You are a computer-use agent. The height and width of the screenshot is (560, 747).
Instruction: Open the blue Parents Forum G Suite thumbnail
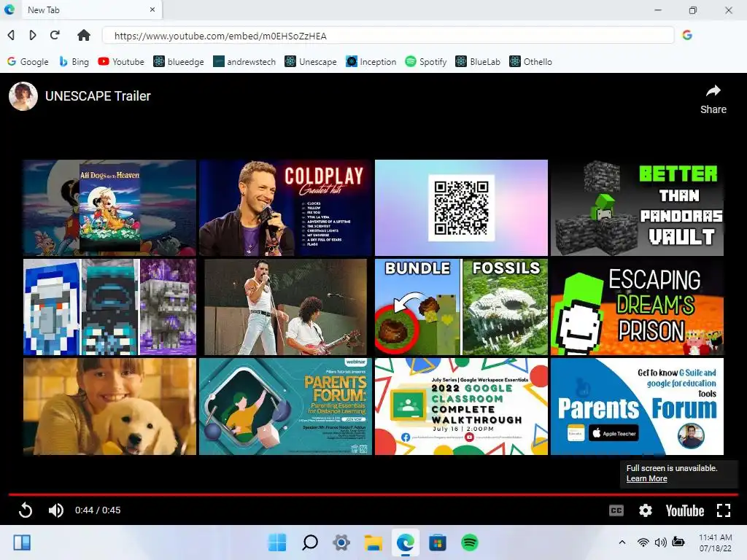click(x=637, y=407)
